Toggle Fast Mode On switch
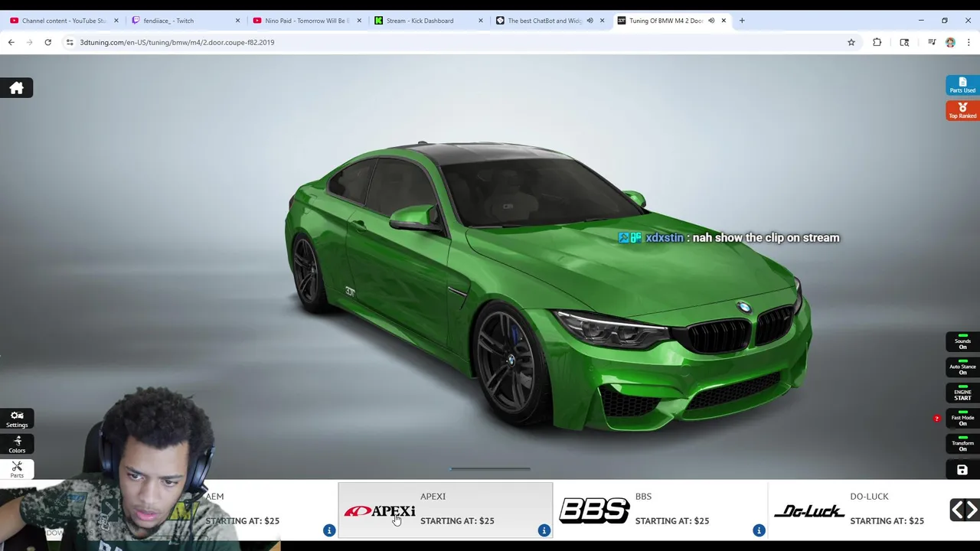This screenshot has width=980, height=551. point(962,418)
